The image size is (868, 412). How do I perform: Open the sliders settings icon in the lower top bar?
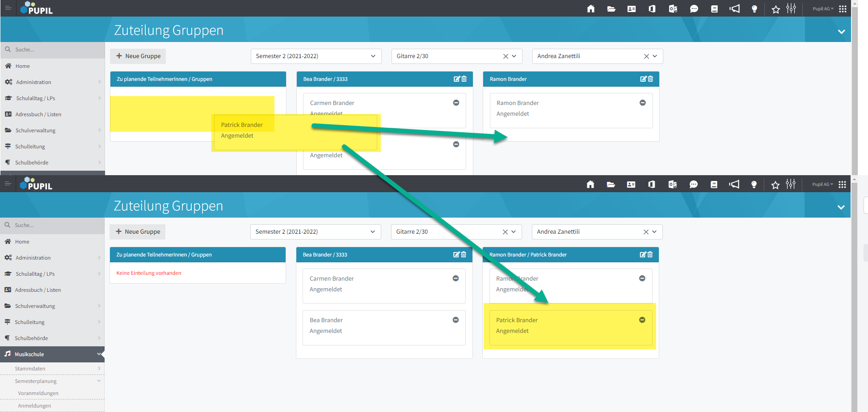(x=791, y=184)
